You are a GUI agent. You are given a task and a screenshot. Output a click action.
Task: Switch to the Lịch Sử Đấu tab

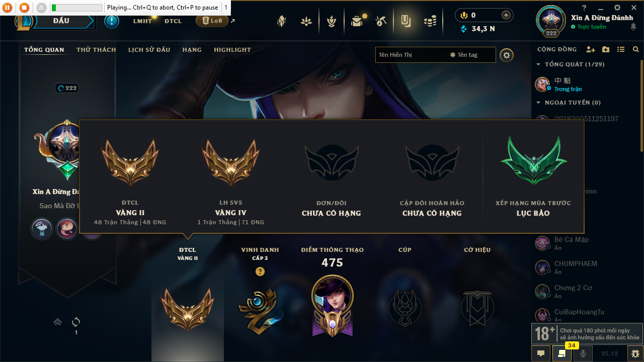tap(149, 50)
